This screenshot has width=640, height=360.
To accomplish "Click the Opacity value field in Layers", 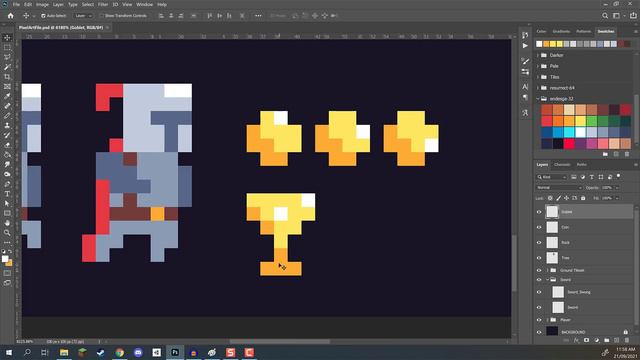I will (x=607, y=188).
